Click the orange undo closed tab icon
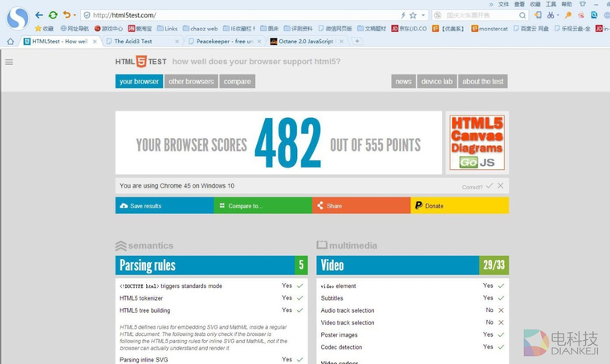Image resolution: width=610 pixels, height=364 pixels. coord(67,14)
